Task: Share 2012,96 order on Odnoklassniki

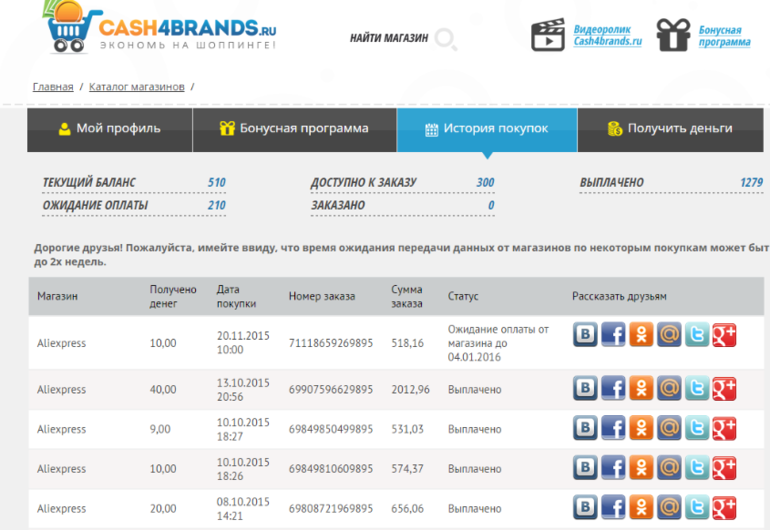Action: (641, 389)
